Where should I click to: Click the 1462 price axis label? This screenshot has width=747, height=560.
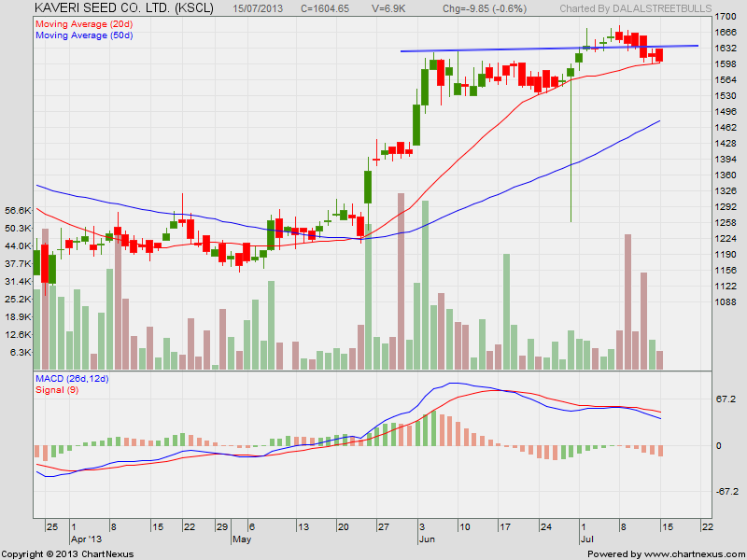pyautogui.click(x=726, y=127)
